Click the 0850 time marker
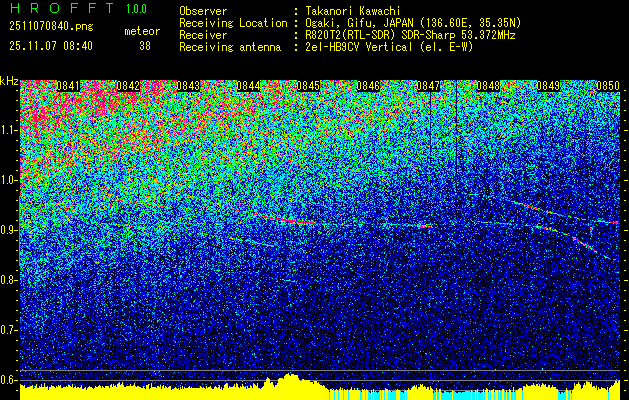The height and width of the screenshot is (400, 629). click(x=609, y=86)
